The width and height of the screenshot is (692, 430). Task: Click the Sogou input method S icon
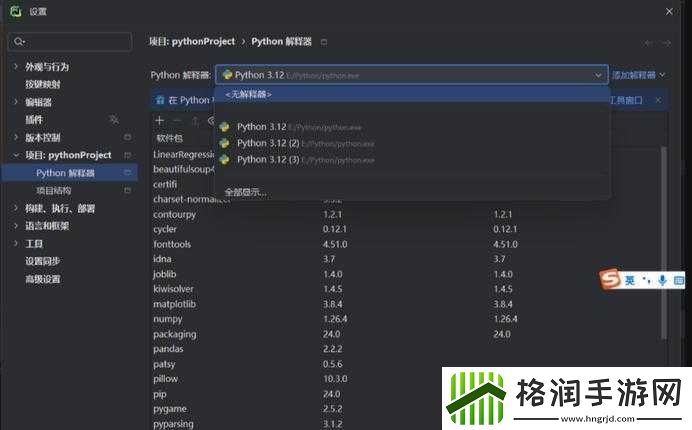[x=610, y=280]
